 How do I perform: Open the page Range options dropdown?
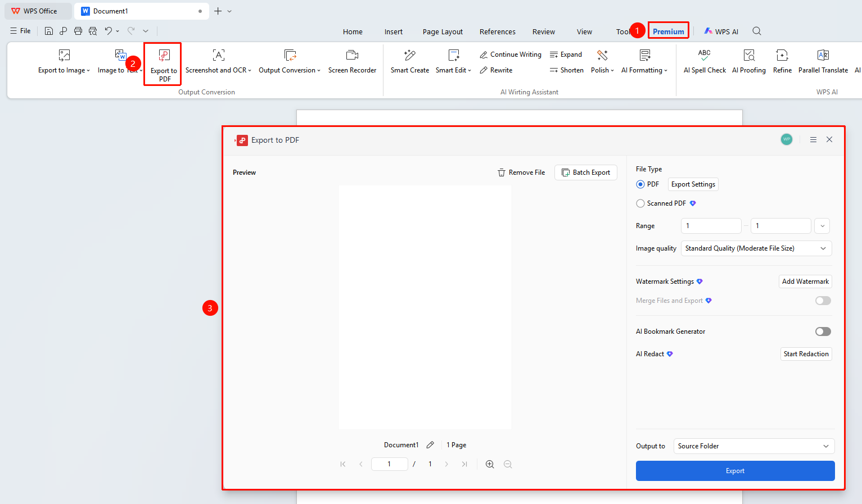point(822,226)
